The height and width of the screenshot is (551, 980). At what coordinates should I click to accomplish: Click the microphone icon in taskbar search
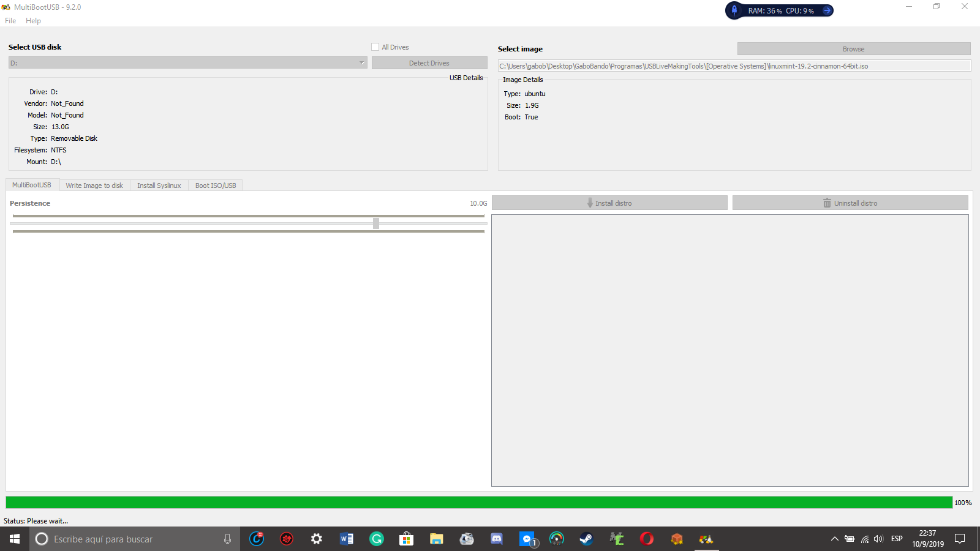pyautogui.click(x=227, y=539)
